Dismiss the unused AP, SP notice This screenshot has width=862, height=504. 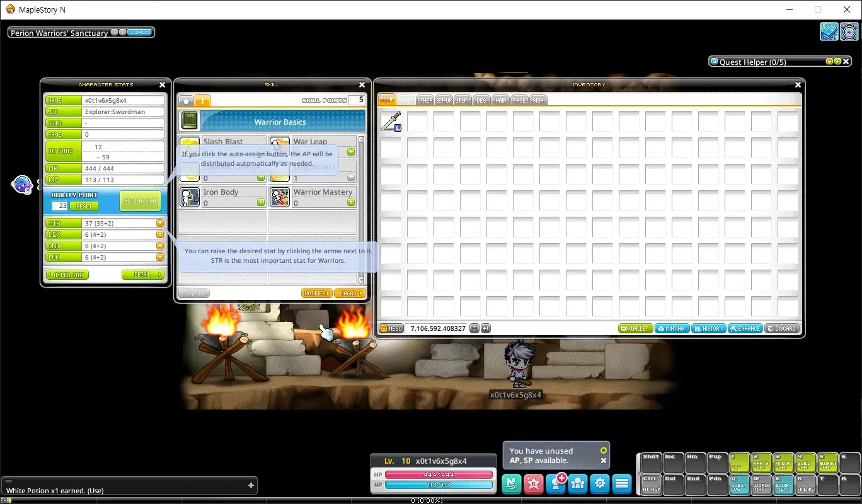[603, 461]
